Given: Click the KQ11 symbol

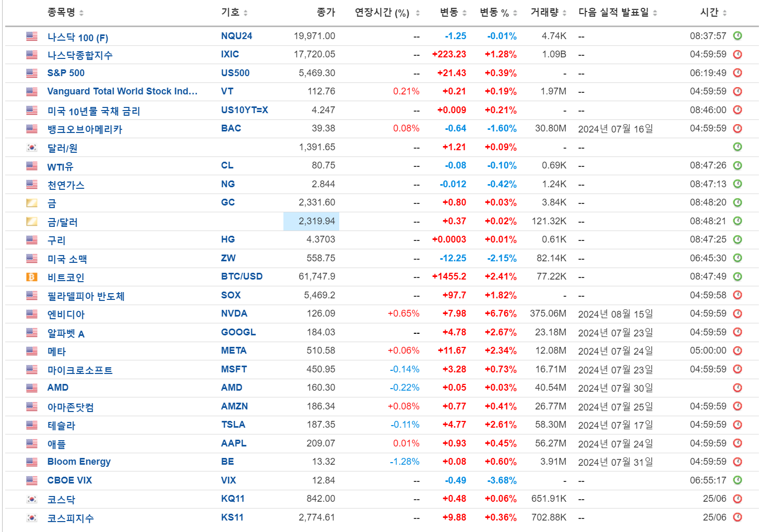Looking at the screenshot, I should pos(233,499).
